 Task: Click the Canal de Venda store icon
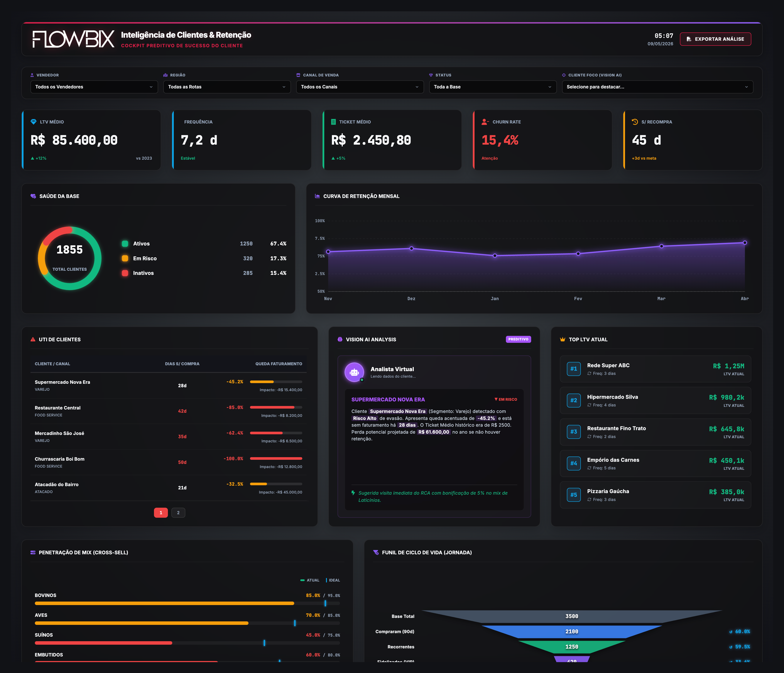[298, 75]
